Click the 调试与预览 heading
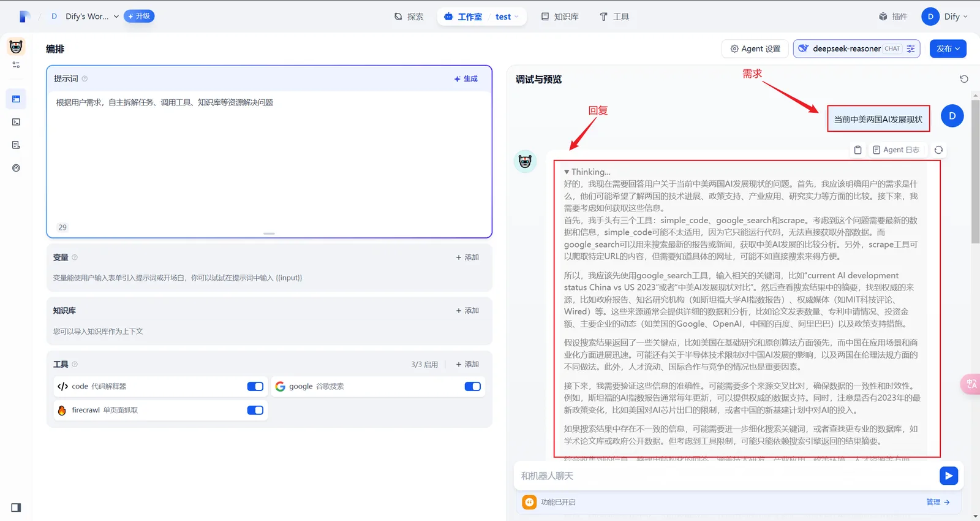The height and width of the screenshot is (521, 980). [x=538, y=79]
